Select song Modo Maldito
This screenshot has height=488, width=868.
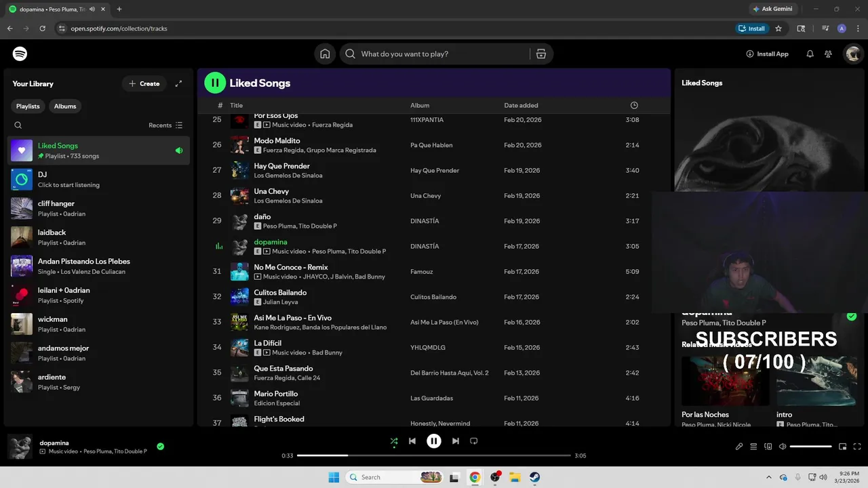click(x=277, y=140)
